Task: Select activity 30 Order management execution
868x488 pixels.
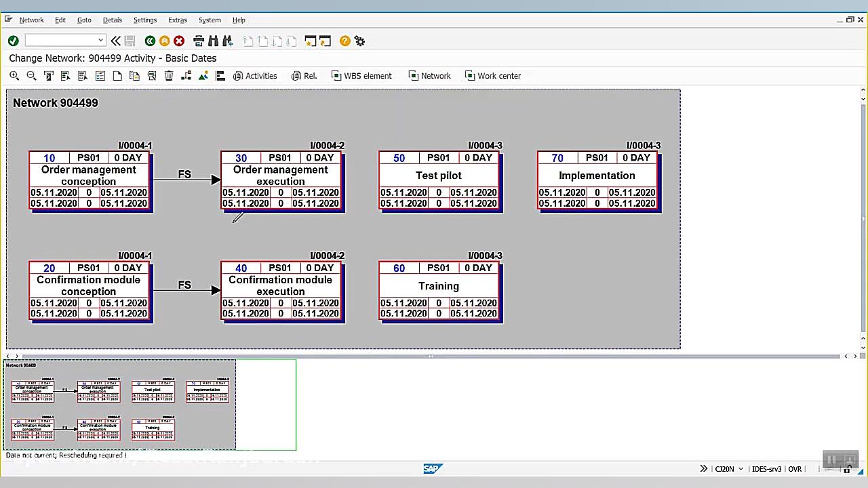Action: [281, 180]
